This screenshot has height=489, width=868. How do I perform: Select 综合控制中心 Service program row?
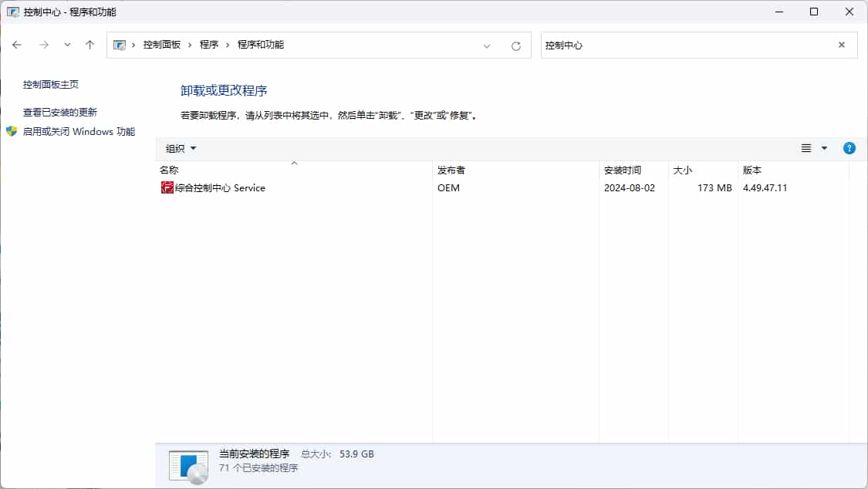click(502, 188)
